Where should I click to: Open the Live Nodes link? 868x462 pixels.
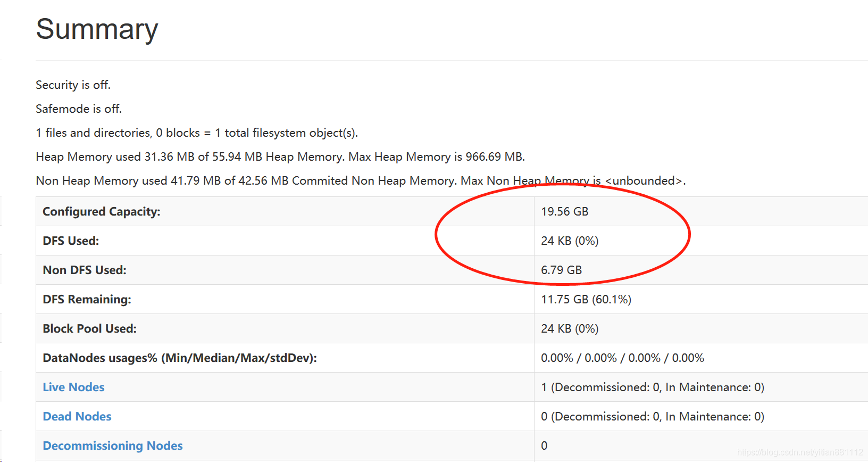coord(73,387)
